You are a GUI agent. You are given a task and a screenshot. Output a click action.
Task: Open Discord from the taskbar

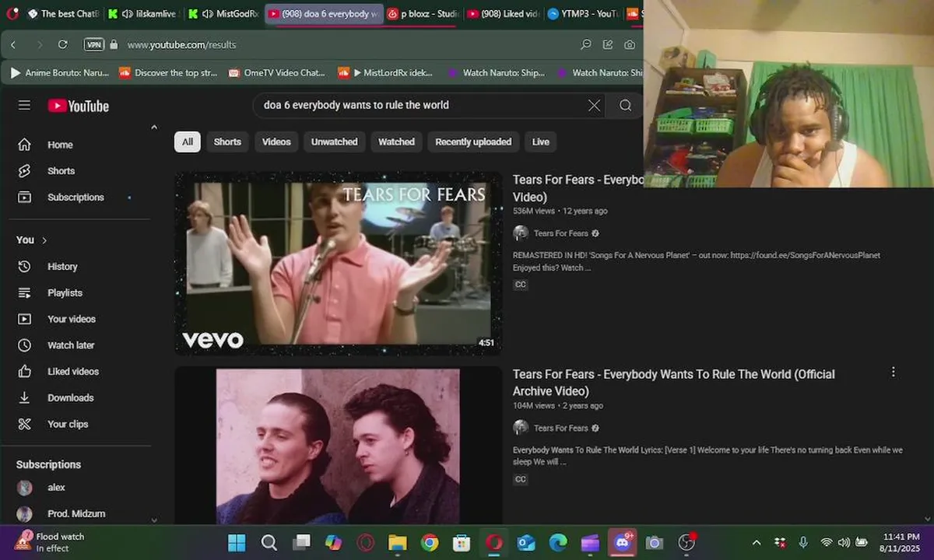tap(622, 542)
